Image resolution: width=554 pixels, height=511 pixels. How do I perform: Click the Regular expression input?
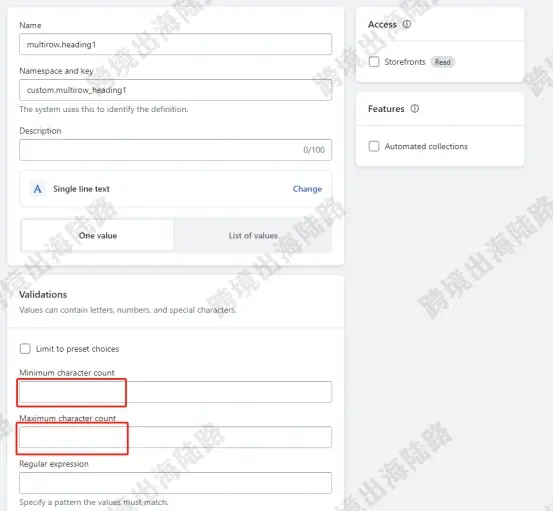(x=175, y=483)
